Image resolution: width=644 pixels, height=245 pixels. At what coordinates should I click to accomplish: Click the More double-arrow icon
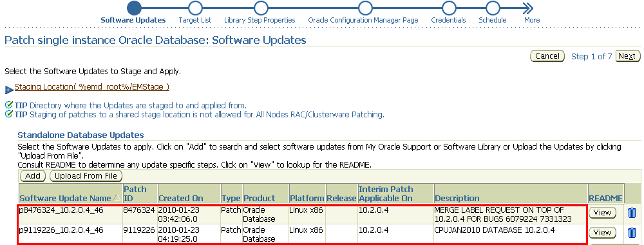pyautogui.click(x=528, y=8)
